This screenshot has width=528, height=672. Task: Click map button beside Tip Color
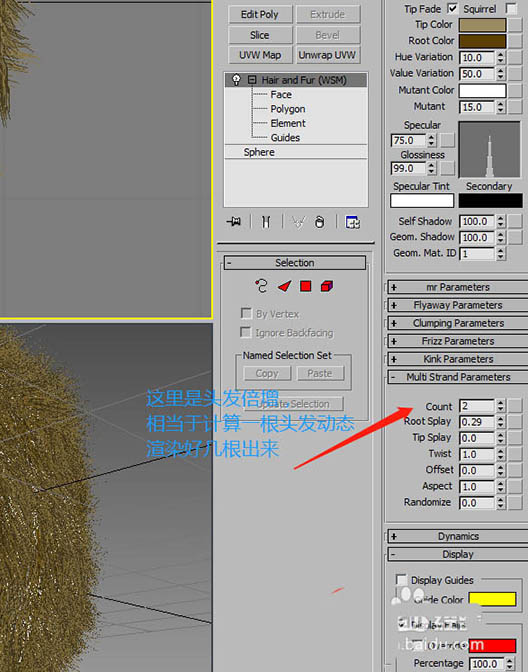tap(515, 25)
